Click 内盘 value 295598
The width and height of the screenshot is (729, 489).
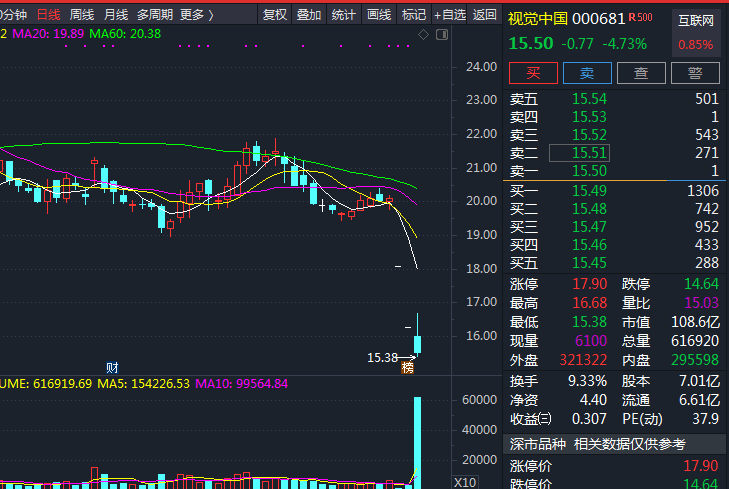(695, 360)
